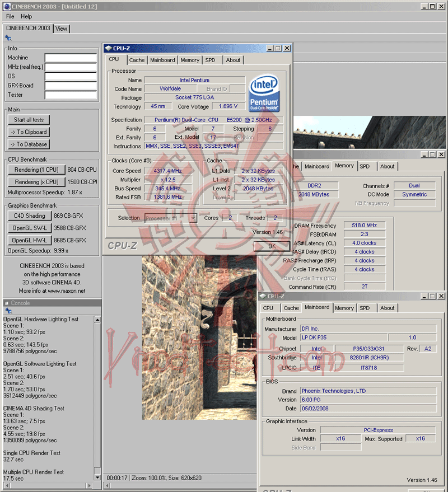Close the Memory CPU-Z window
The image size is (448, 492).
pos(441,154)
